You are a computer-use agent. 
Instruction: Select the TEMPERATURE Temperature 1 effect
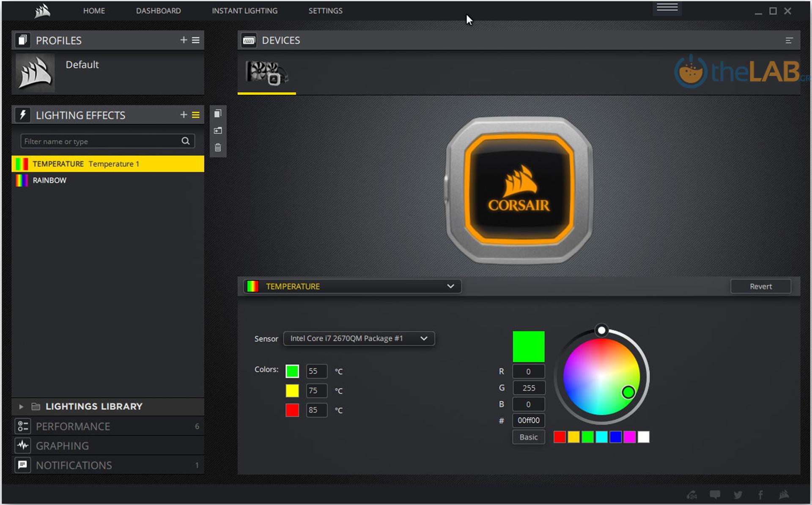pyautogui.click(x=108, y=164)
